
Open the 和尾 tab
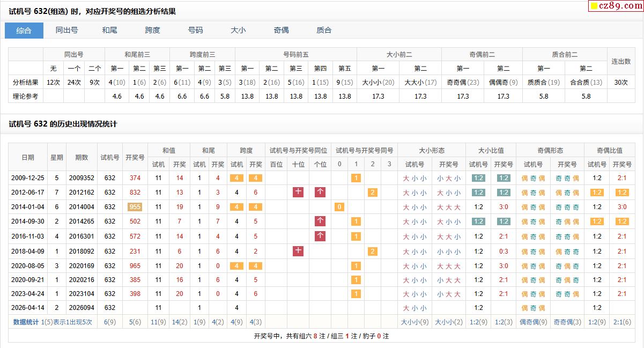[109, 31]
